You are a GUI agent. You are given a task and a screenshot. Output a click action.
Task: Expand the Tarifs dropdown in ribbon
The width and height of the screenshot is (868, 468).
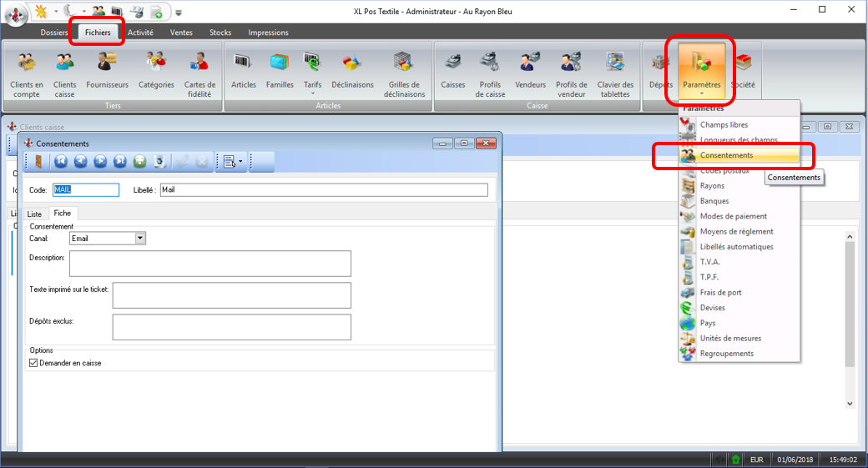312,94
